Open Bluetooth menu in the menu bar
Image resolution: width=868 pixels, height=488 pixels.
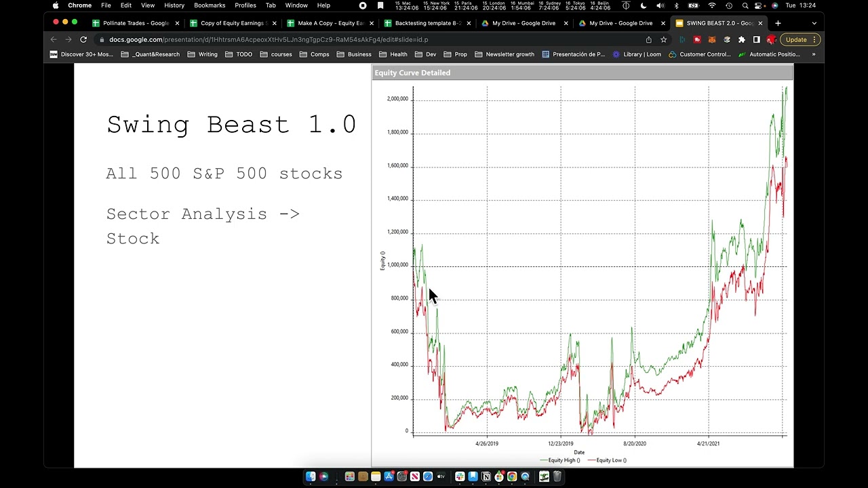676,5
